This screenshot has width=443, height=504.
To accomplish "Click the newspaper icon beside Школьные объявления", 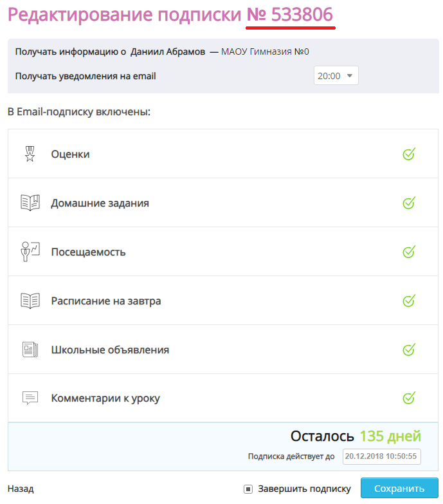I will [30, 350].
